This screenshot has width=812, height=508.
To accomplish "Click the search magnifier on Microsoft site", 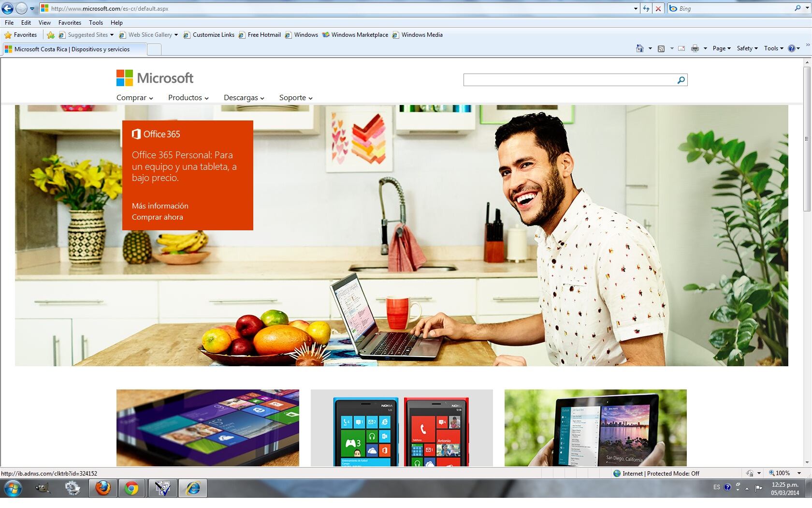I will 681,80.
